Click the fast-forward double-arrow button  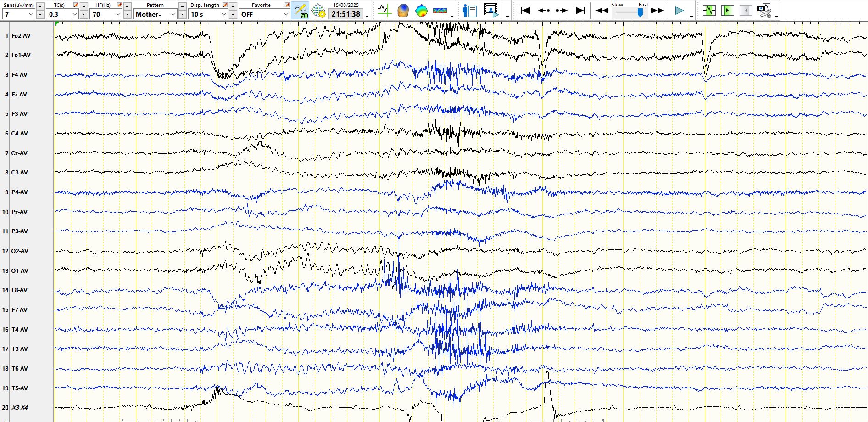(657, 10)
